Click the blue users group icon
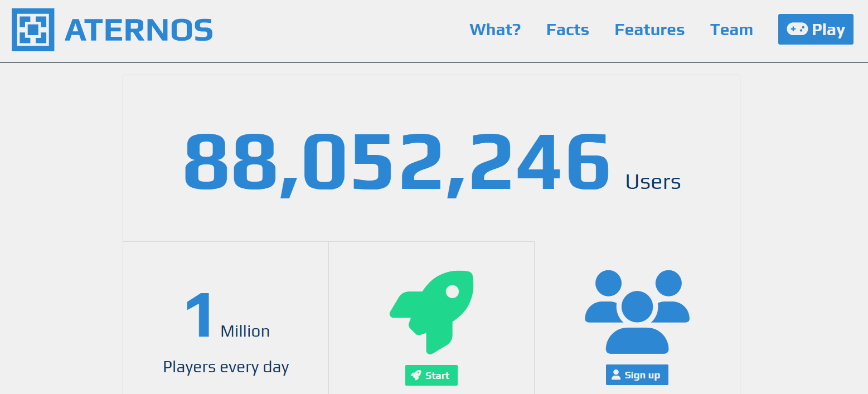The image size is (868, 394). 637,312
